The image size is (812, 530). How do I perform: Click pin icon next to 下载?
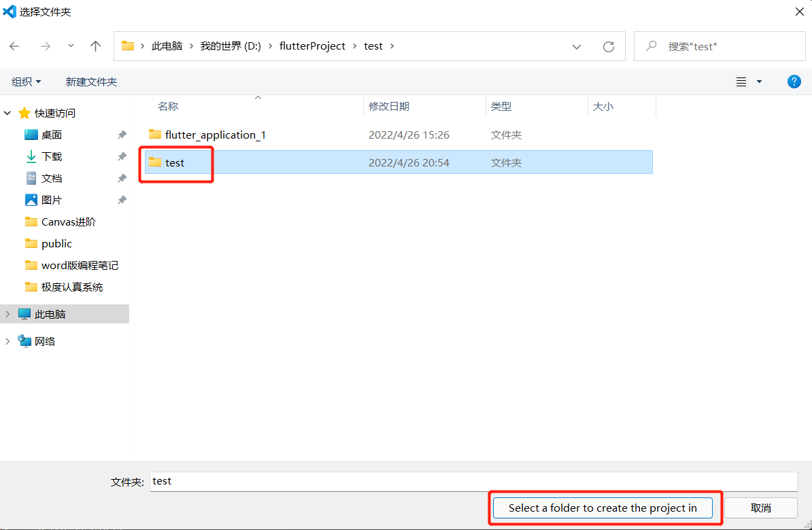click(x=122, y=156)
